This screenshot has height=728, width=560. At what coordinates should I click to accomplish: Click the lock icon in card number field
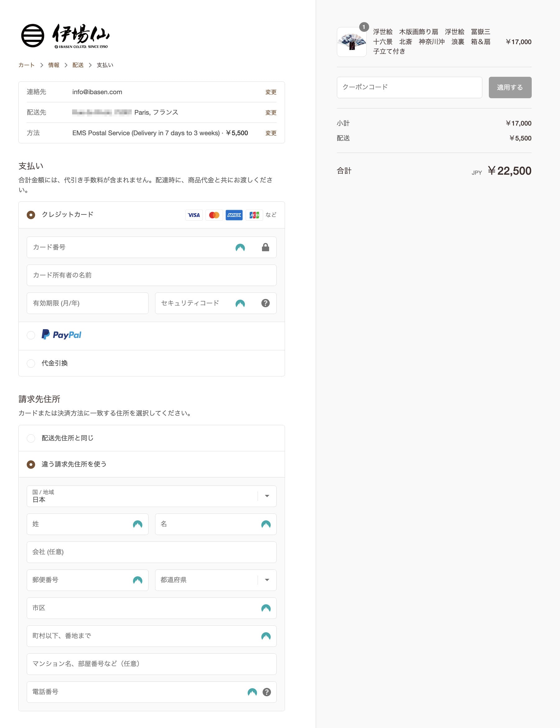pos(265,247)
